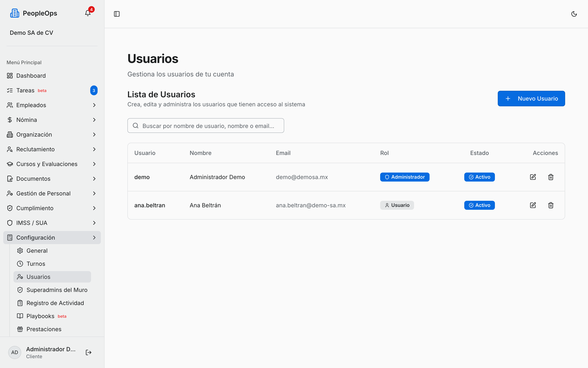This screenshot has height=368, width=588.
Task: Click the Reclutamiento search-person icon
Action: coord(10,149)
